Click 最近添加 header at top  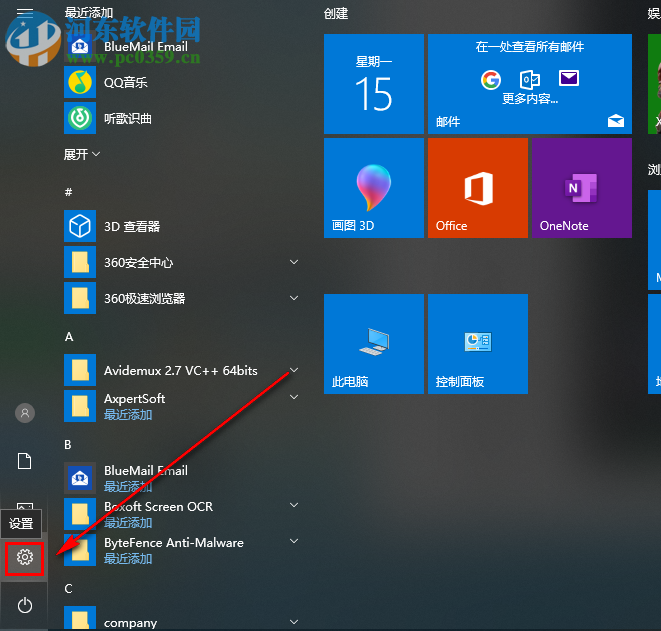(x=89, y=13)
